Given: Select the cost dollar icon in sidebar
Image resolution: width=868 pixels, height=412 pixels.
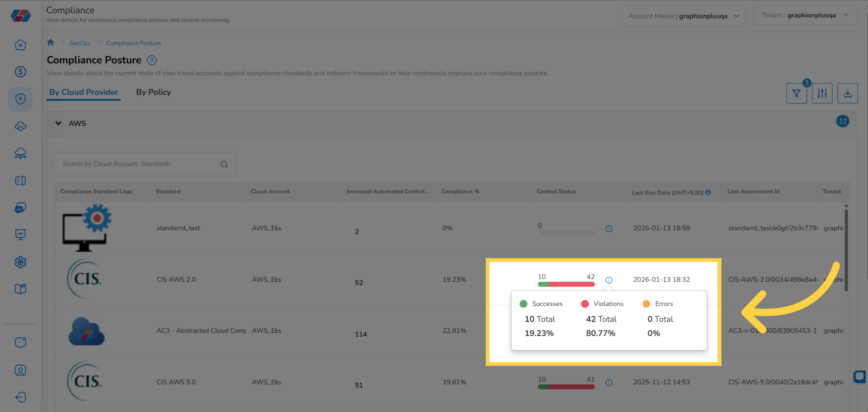Looking at the screenshot, I should (x=21, y=72).
